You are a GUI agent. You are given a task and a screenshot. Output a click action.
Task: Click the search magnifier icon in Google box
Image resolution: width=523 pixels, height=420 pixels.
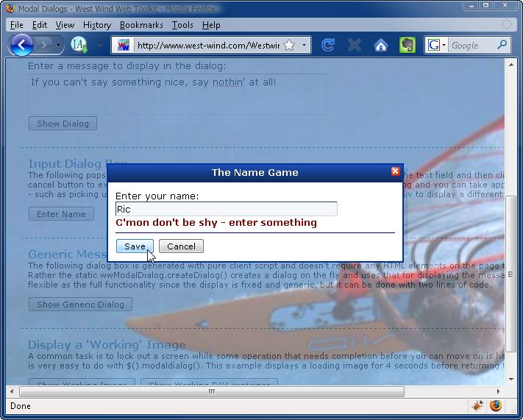pos(502,45)
